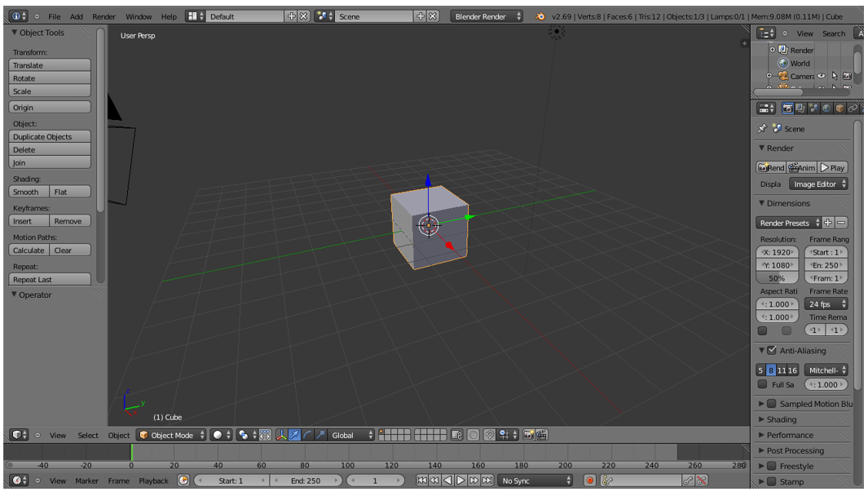Select the translate manipulator arrow icon

[294, 435]
